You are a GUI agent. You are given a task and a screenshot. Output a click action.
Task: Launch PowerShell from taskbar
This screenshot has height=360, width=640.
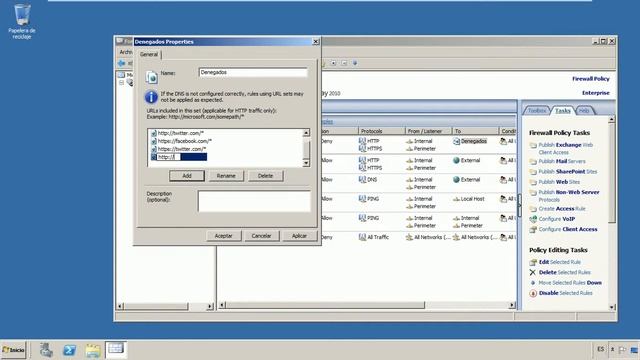click(69, 350)
